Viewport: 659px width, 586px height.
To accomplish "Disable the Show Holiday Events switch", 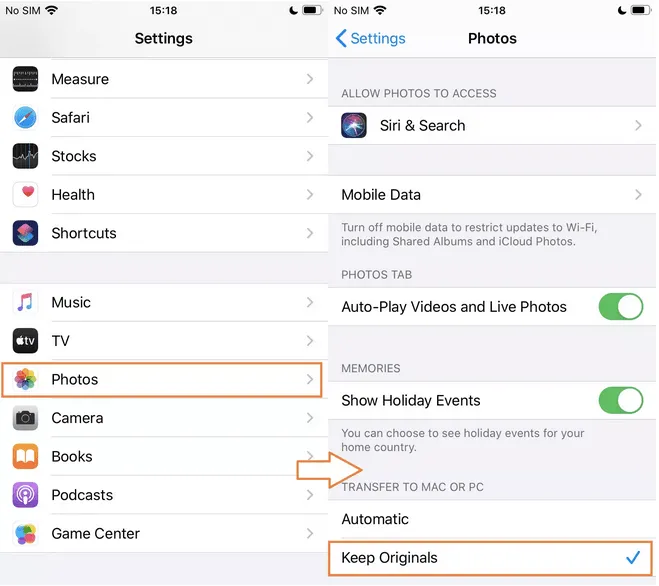I will [x=620, y=400].
